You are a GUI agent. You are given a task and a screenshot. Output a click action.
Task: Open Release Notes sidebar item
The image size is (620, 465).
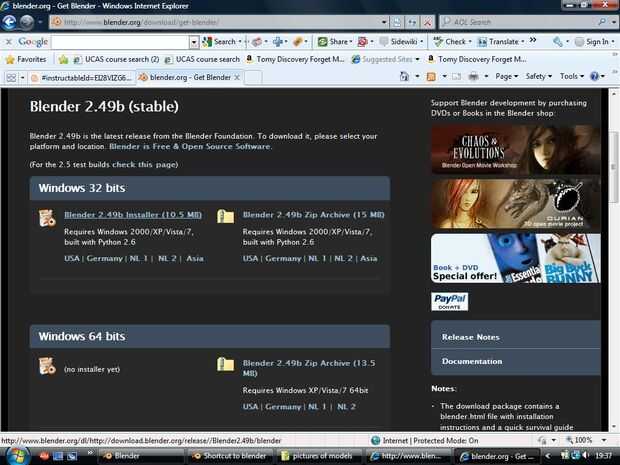click(516, 337)
